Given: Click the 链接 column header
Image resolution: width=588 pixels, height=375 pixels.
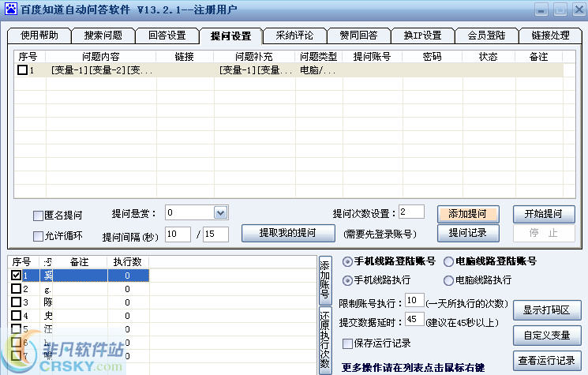Looking at the screenshot, I should pos(185,57).
